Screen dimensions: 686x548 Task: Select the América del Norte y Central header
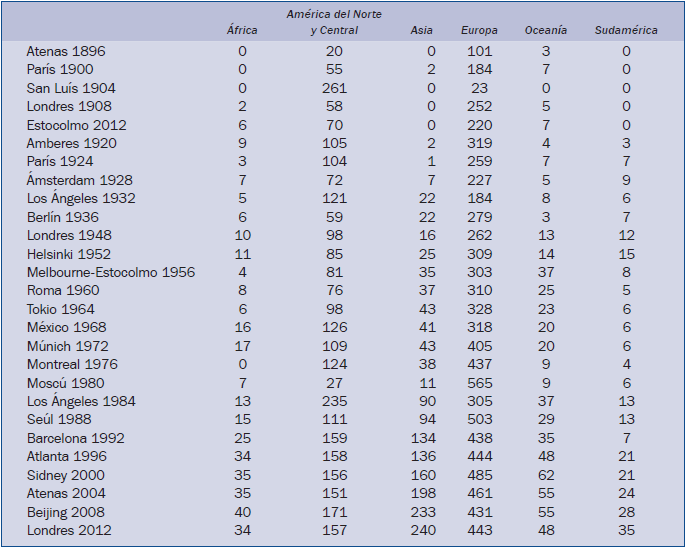pyautogui.click(x=334, y=22)
